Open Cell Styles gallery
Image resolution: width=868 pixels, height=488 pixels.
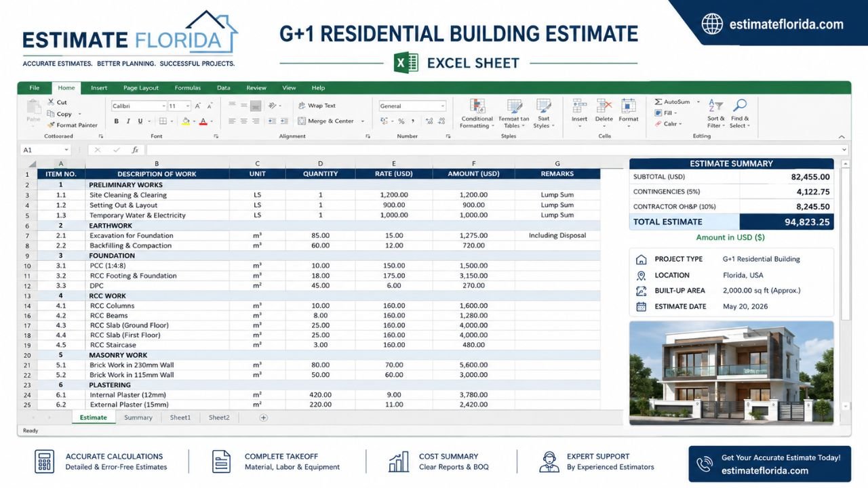[542, 113]
